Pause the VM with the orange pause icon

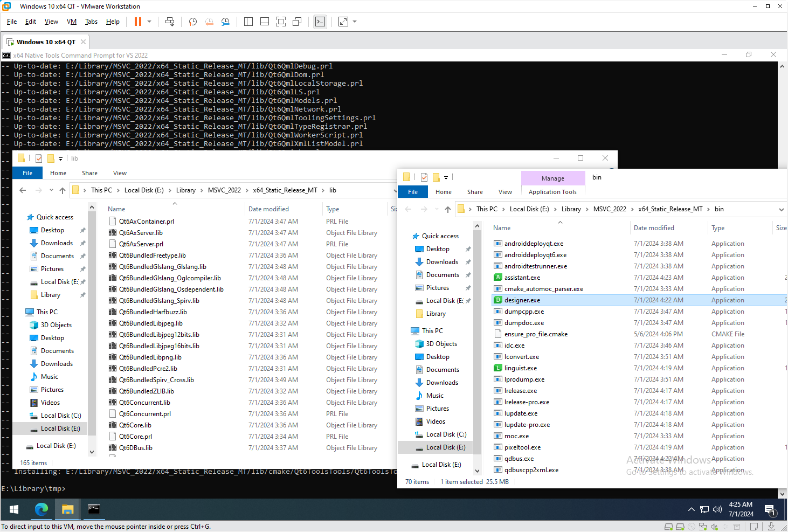point(138,22)
